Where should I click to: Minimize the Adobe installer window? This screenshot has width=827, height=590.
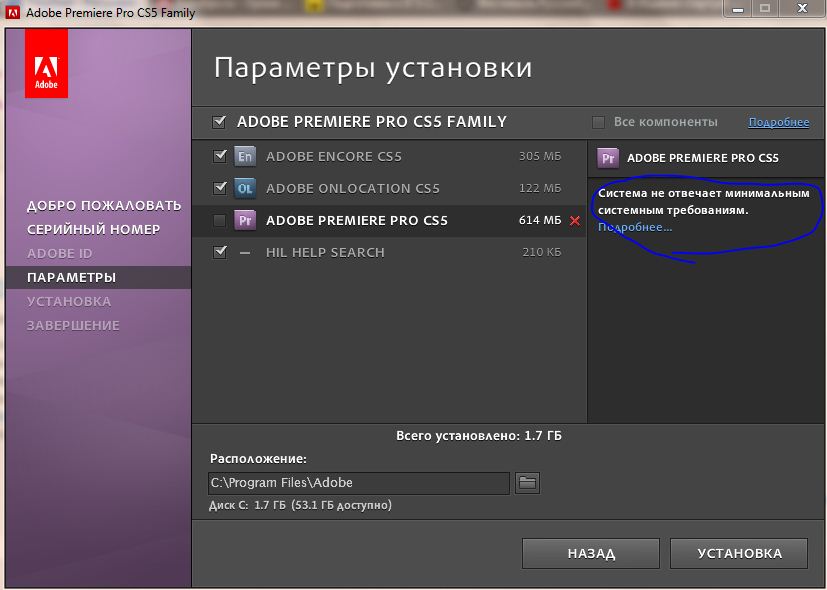click(x=738, y=8)
